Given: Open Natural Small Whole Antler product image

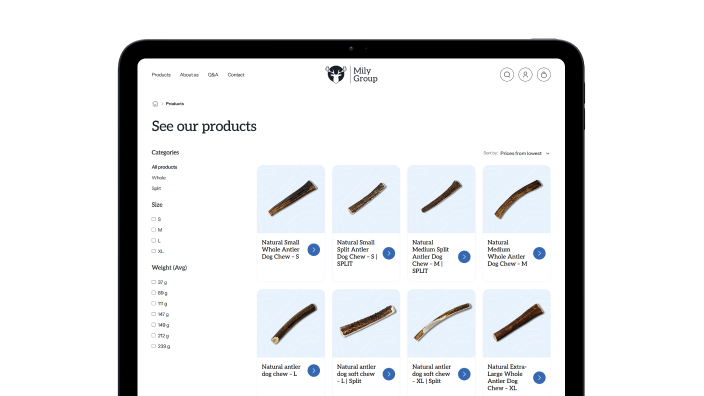Looking at the screenshot, I should (291, 199).
